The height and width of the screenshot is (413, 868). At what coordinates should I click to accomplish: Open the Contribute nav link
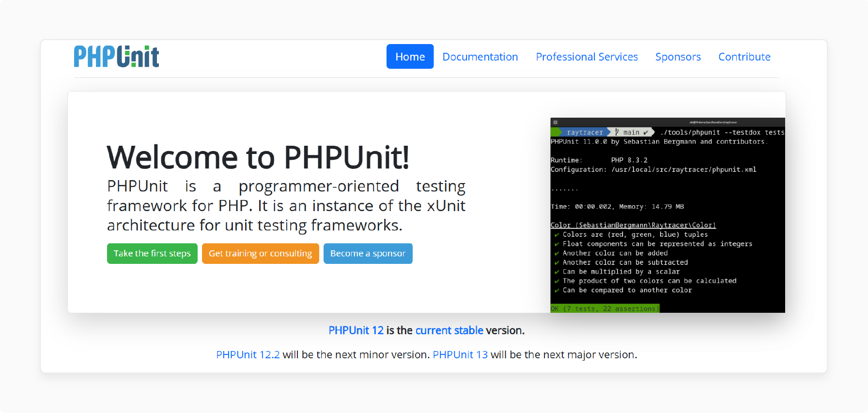pos(744,57)
